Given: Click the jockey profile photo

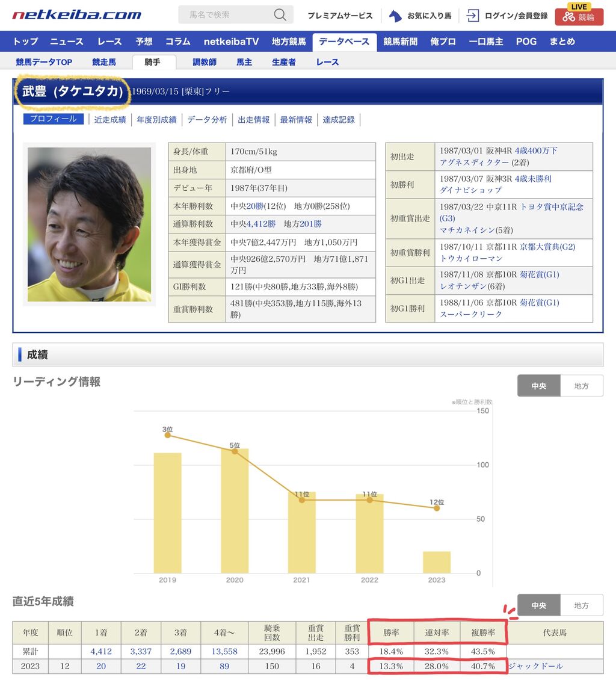Looking at the screenshot, I should (89, 224).
